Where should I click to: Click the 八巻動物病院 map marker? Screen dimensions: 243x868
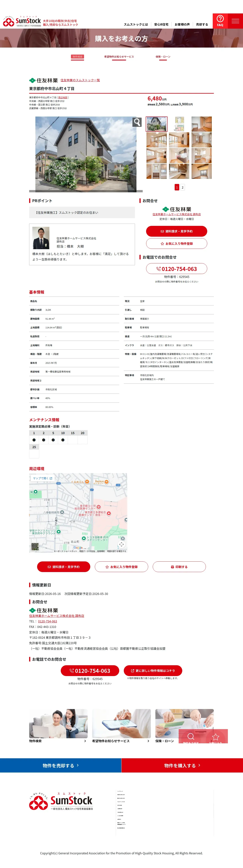point(62,512)
